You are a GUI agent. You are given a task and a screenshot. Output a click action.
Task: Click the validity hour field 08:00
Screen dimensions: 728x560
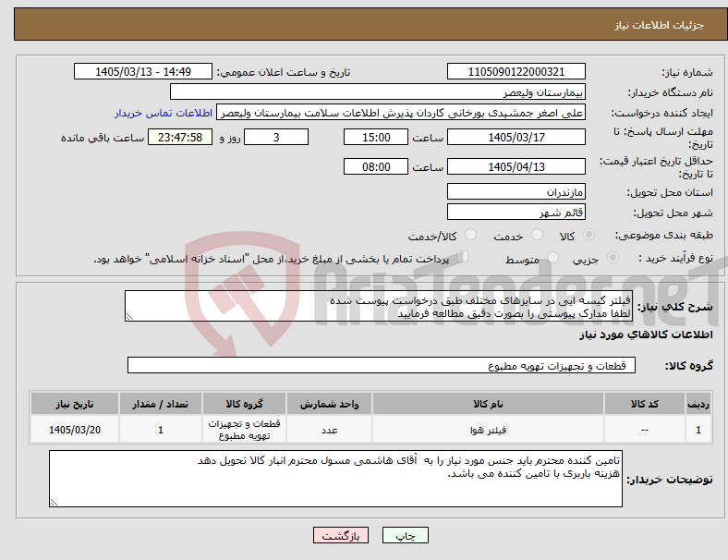coord(376,166)
